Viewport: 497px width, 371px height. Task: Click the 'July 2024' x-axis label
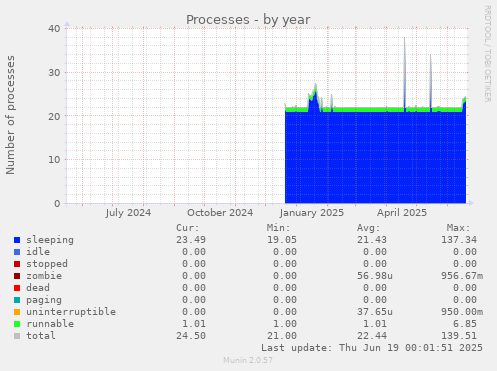click(x=128, y=213)
